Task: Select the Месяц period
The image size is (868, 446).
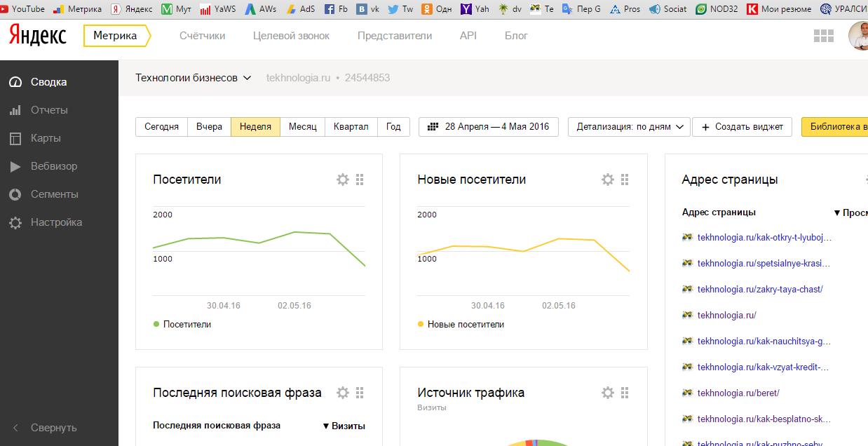Action: click(x=302, y=127)
